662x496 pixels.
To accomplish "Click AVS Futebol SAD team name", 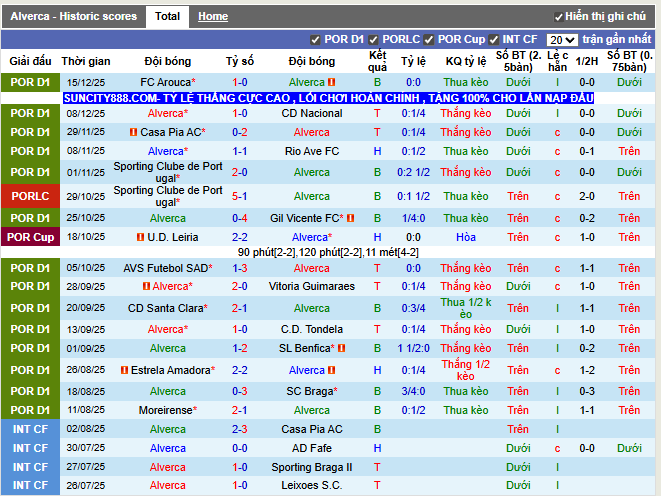I will point(168,268).
